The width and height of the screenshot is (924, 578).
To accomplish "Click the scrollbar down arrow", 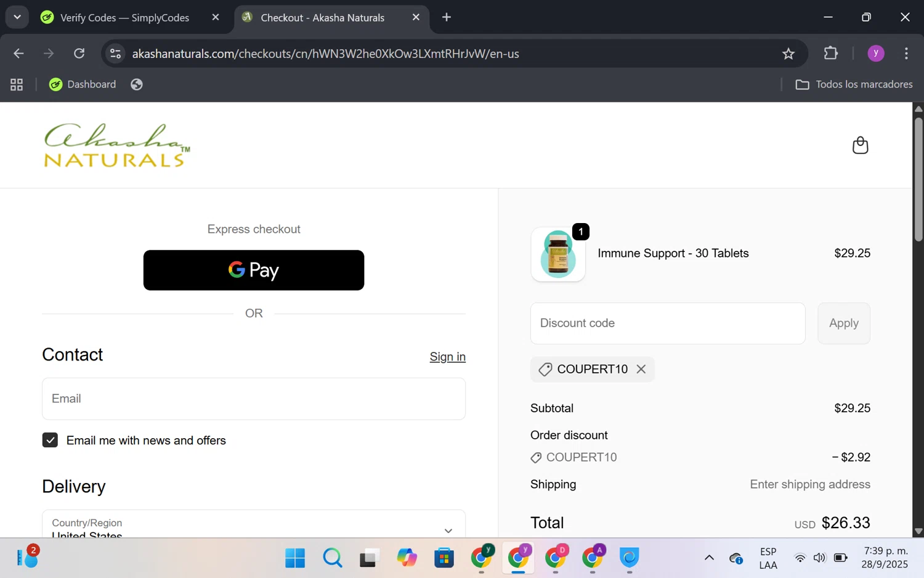I will coord(918,531).
